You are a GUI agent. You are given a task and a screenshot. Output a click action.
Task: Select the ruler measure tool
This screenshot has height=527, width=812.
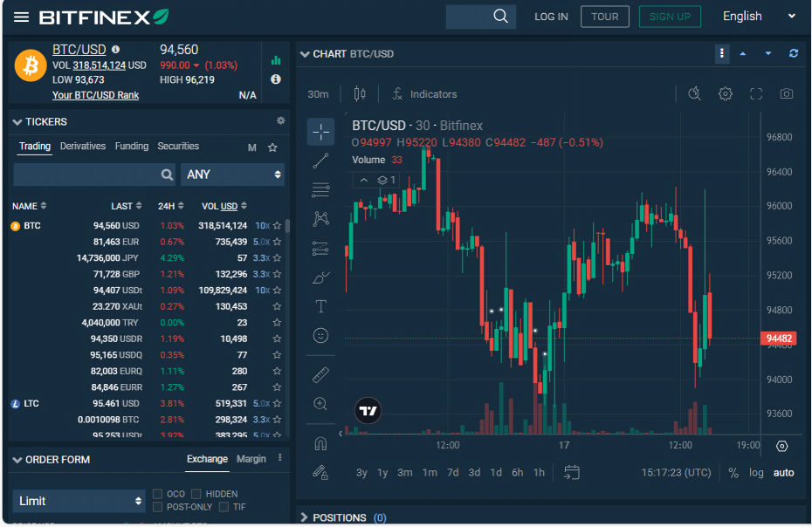(x=320, y=375)
